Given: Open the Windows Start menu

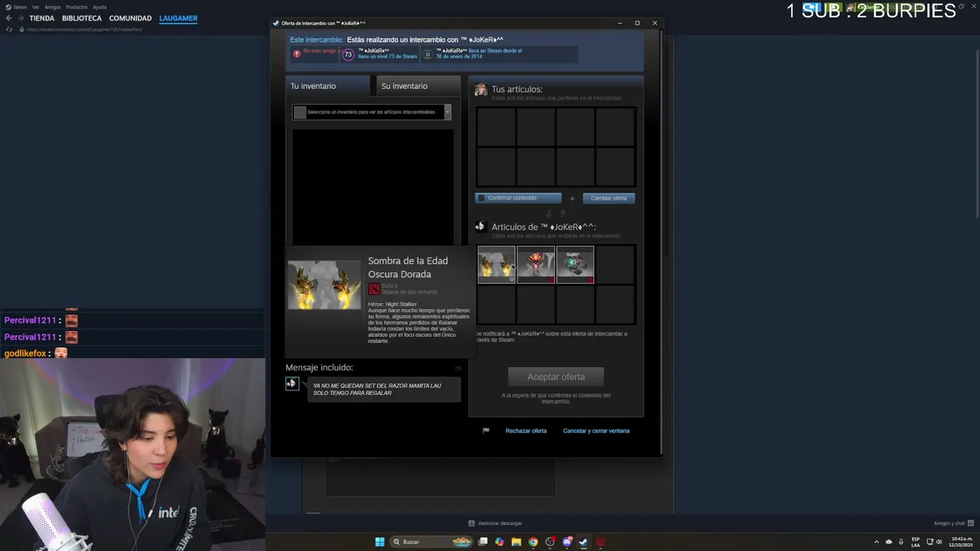Looking at the screenshot, I should [380, 542].
